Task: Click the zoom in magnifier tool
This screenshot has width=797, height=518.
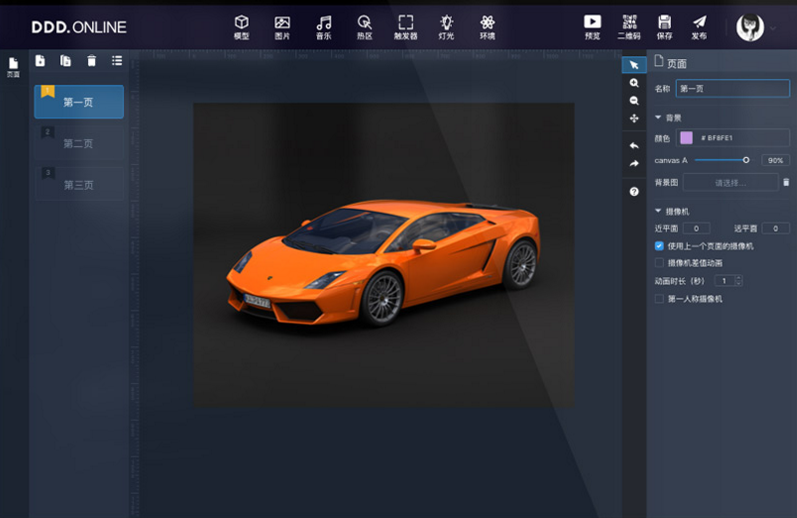Action: point(634,84)
